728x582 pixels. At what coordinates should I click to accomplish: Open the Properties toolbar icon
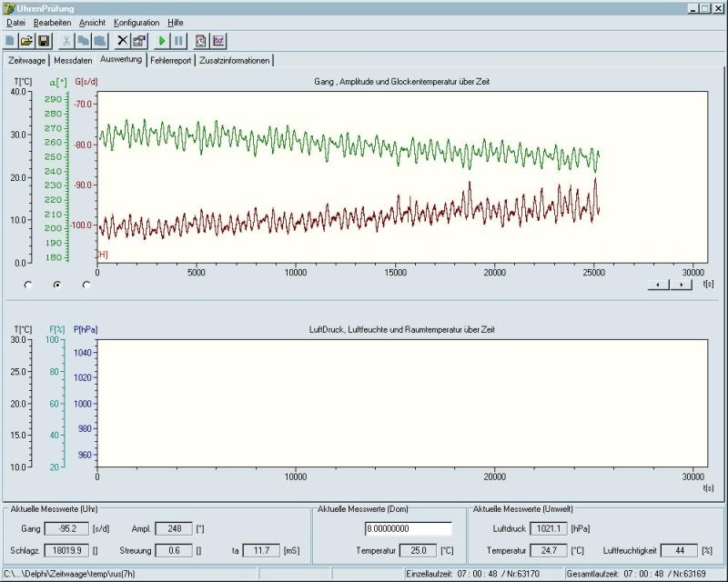click(139, 41)
